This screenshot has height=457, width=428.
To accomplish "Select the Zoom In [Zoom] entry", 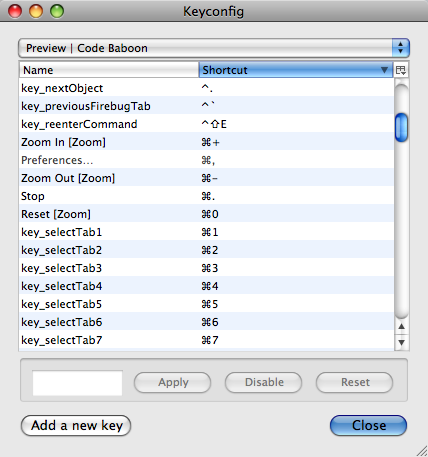I will [206, 142].
